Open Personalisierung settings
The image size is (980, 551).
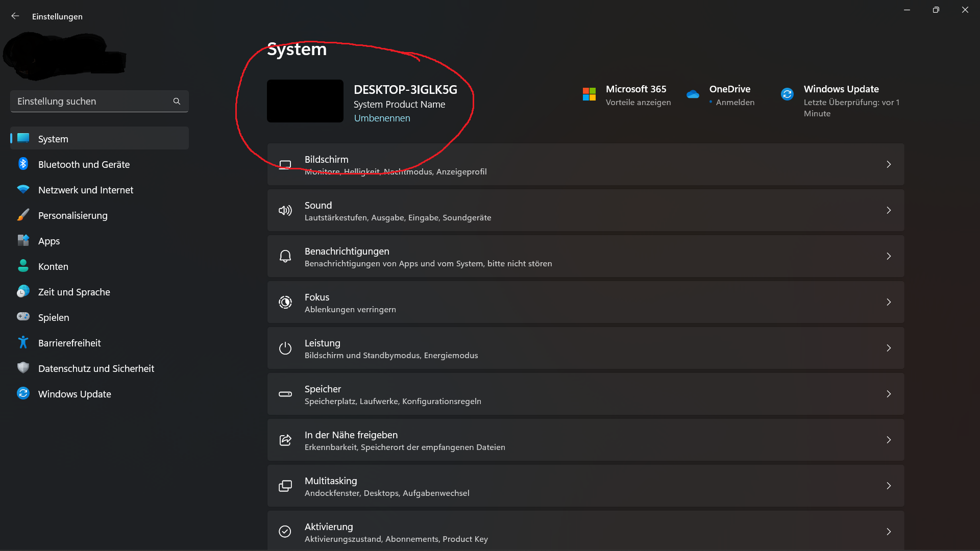72,215
